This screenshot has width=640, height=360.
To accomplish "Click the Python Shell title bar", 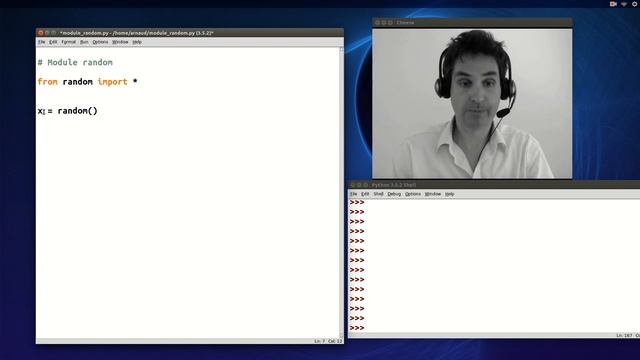I will (x=494, y=185).
